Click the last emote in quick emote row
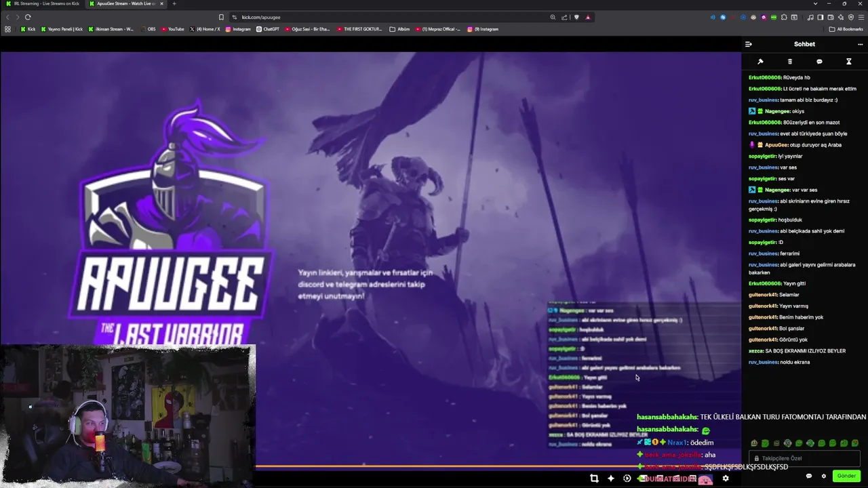868x488 pixels. point(855,443)
